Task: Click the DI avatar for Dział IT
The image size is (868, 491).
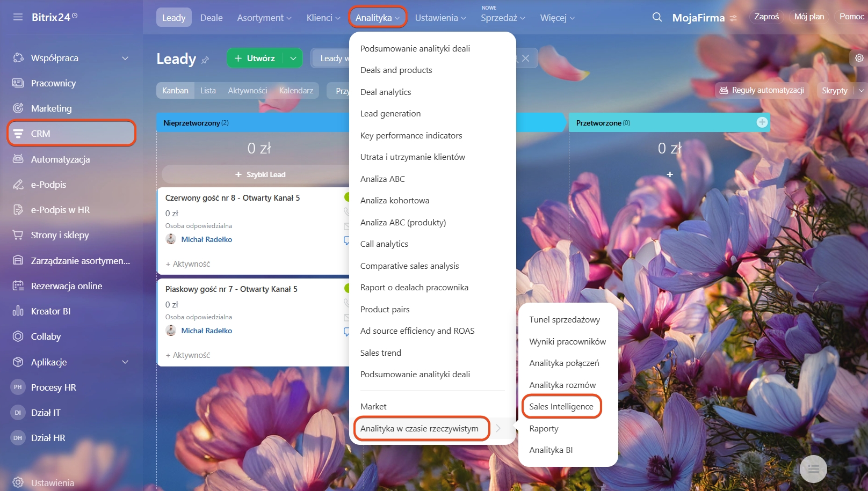Action: coord(18,413)
